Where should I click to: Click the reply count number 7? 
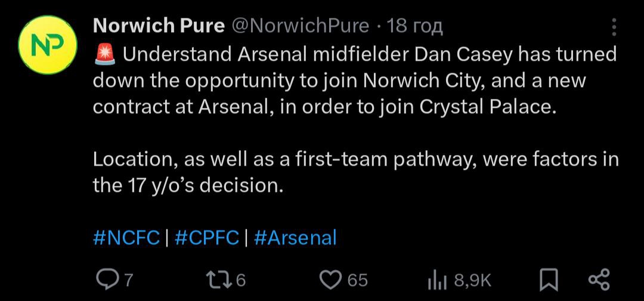128,280
